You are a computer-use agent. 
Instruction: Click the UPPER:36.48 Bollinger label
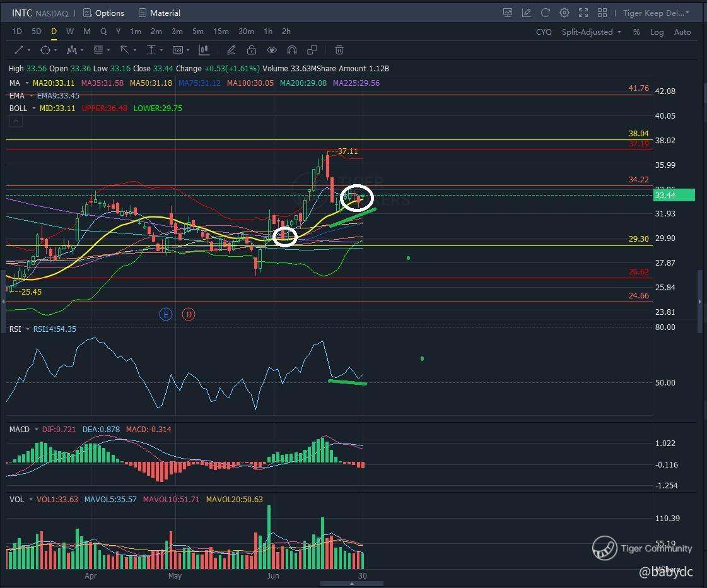pyautogui.click(x=105, y=109)
